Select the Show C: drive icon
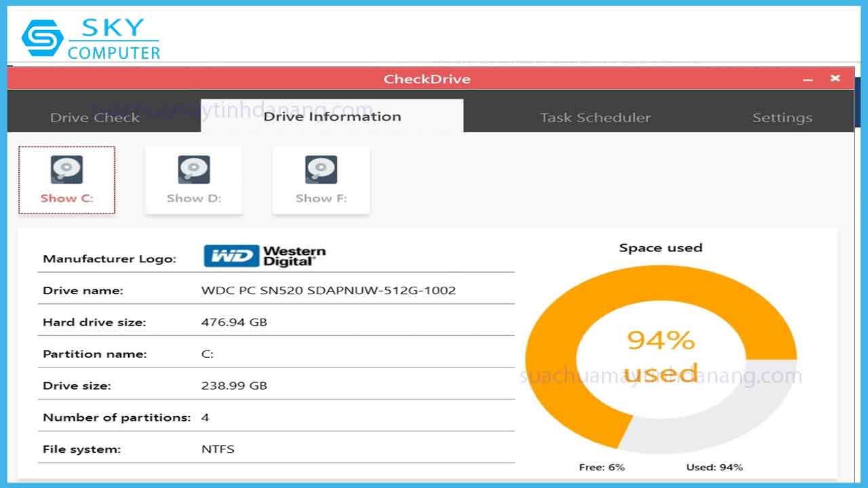868x488 pixels. coord(66,180)
